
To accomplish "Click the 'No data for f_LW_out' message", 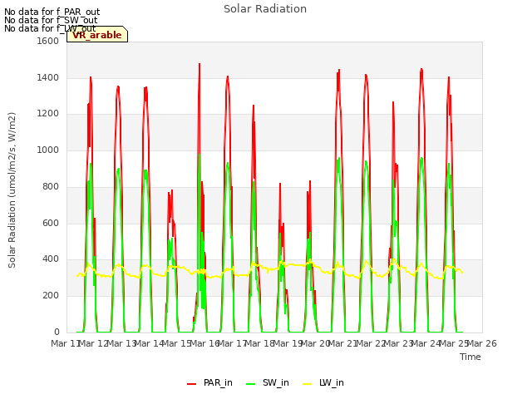I will point(50,28).
